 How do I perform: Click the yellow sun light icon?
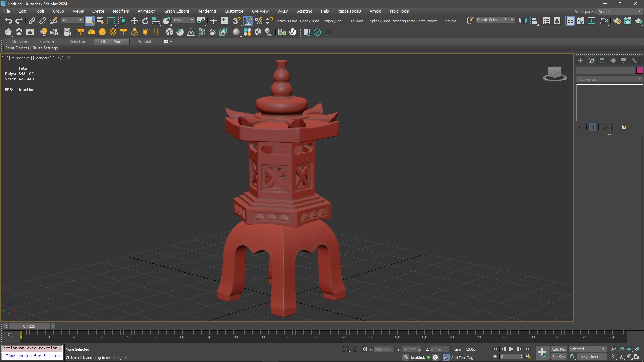[x=145, y=32]
